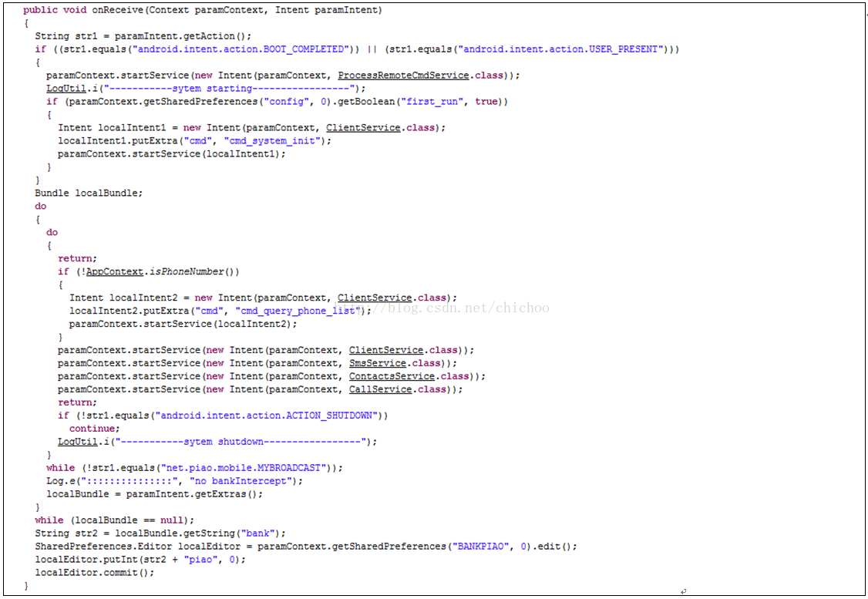The image size is (868, 599).
Task: Click the onReceive method name
Action: click(x=119, y=10)
